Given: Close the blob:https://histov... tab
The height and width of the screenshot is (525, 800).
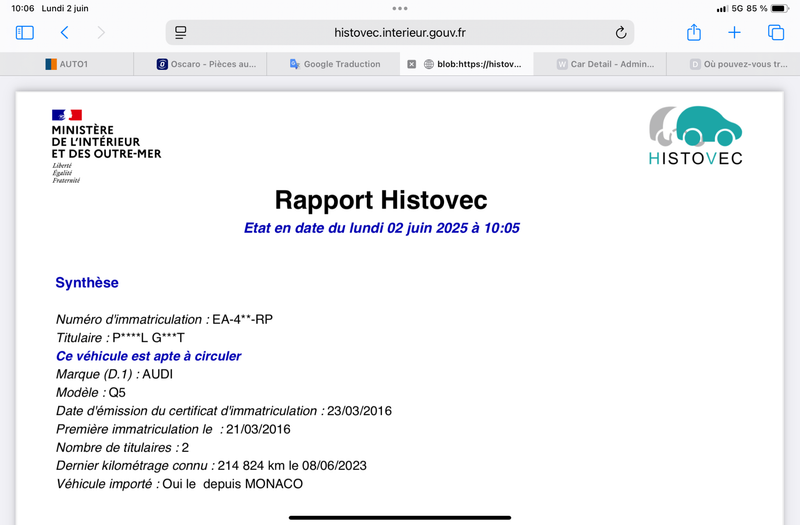Looking at the screenshot, I should point(412,64).
